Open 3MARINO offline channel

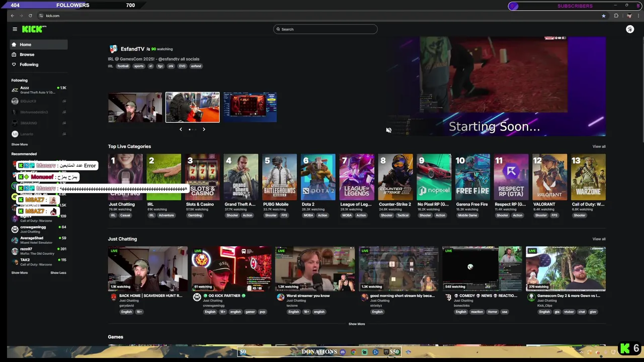[39, 123]
